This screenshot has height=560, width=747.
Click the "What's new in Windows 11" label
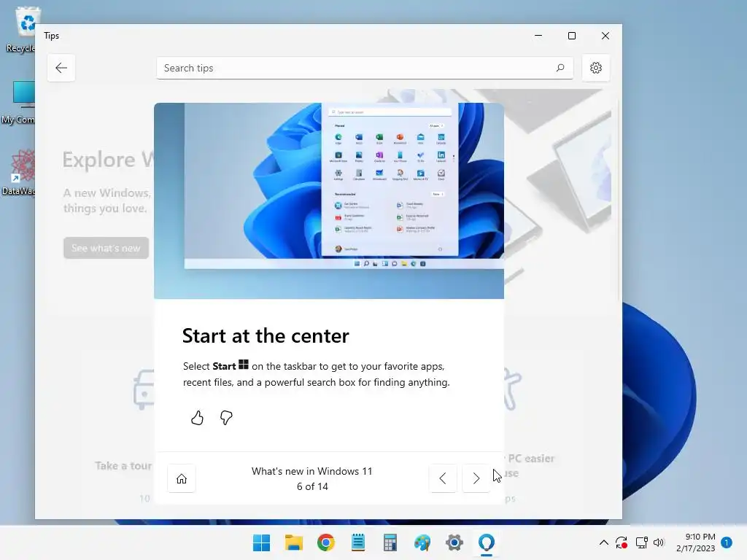click(x=312, y=471)
